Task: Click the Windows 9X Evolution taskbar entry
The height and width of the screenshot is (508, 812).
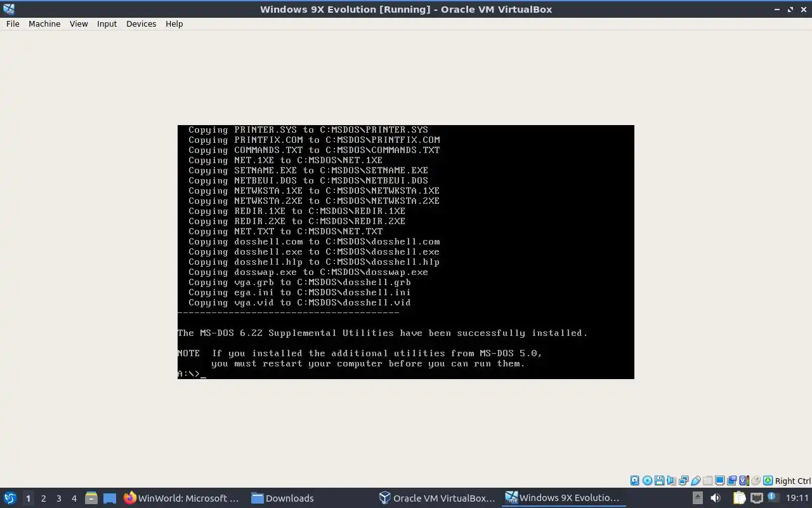Action: 565,498
